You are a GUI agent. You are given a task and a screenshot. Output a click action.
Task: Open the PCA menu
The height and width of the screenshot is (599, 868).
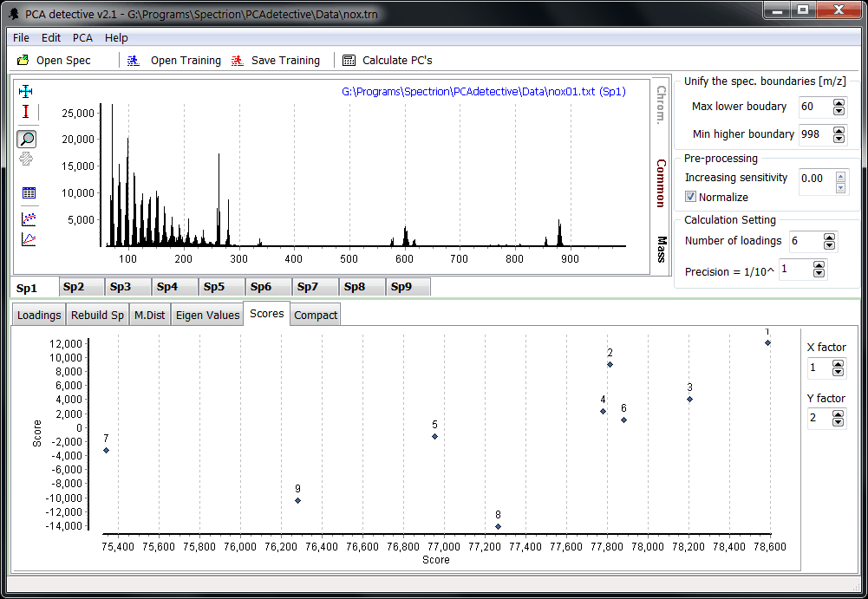pyautogui.click(x=82, y=38)
